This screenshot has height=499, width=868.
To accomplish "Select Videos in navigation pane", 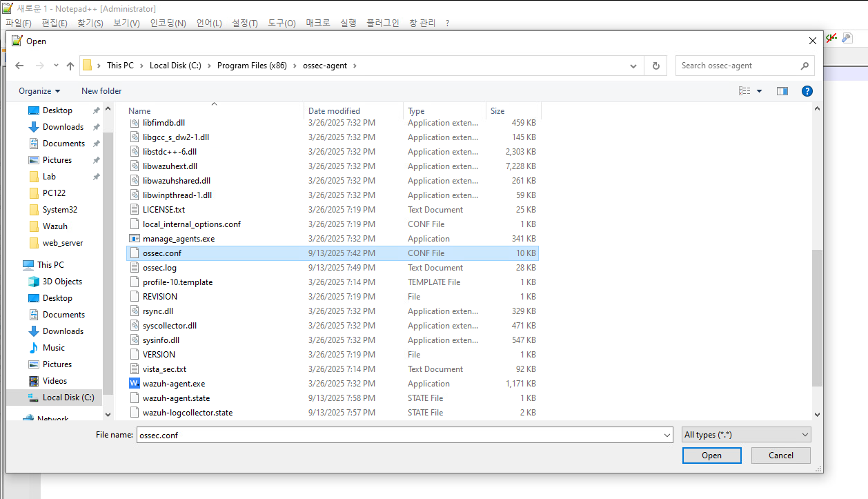I will 55,381.
